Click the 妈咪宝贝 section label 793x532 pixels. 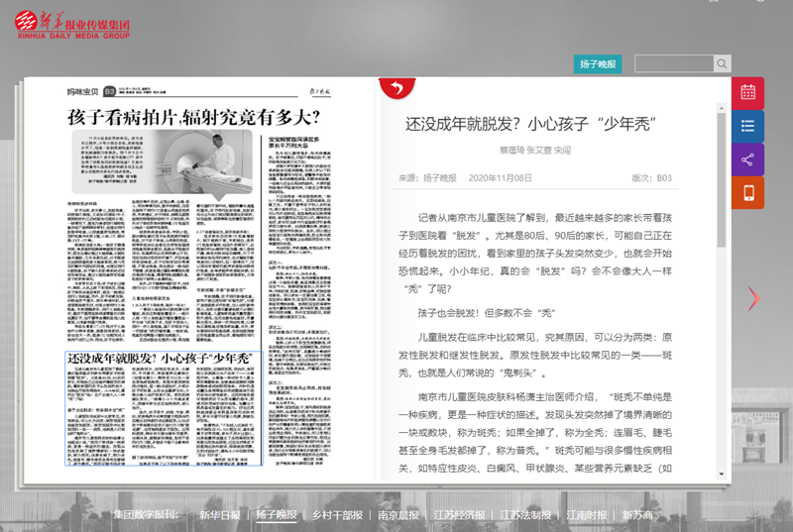click(82, 91)
